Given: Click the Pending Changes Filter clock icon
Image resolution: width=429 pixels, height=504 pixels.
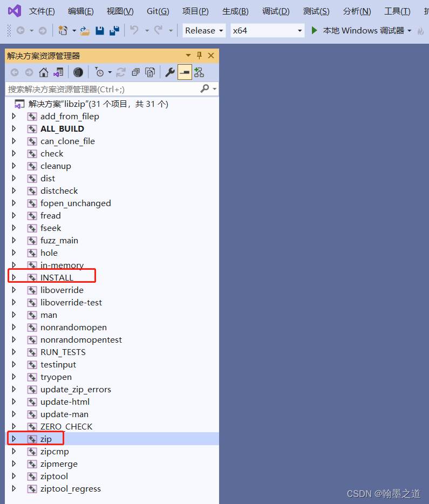Looking at the screenshot, I should 99,72.
